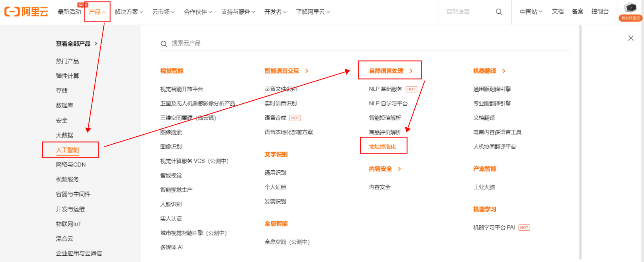This screenshot has height=262, width=644.
Task: Select 网络与CDN category
Action: point(71,164)
